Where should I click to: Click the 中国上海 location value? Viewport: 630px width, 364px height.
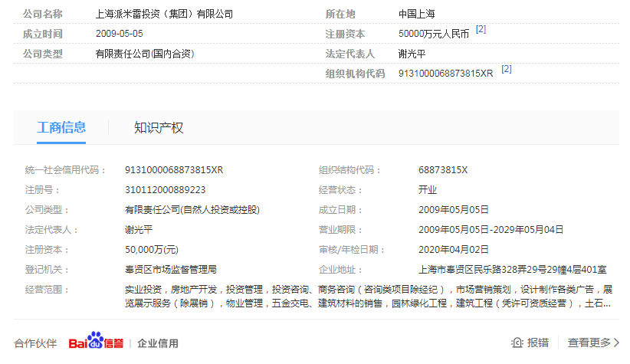pos(417,14)
